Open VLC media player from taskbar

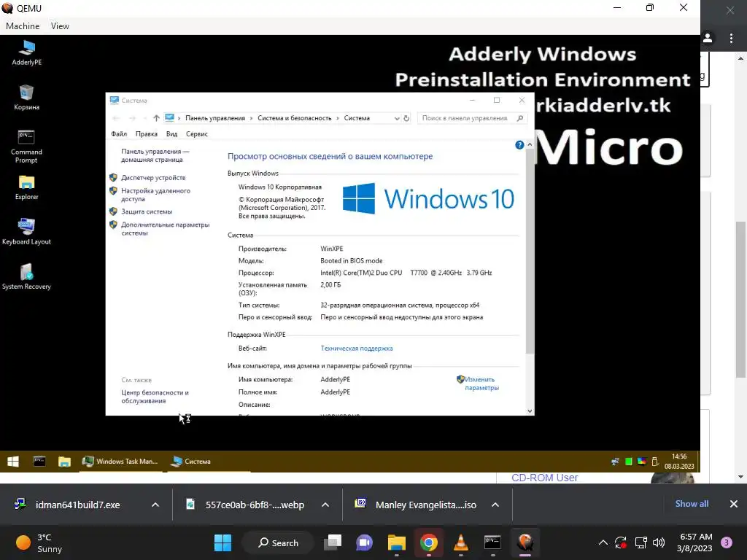461,542
